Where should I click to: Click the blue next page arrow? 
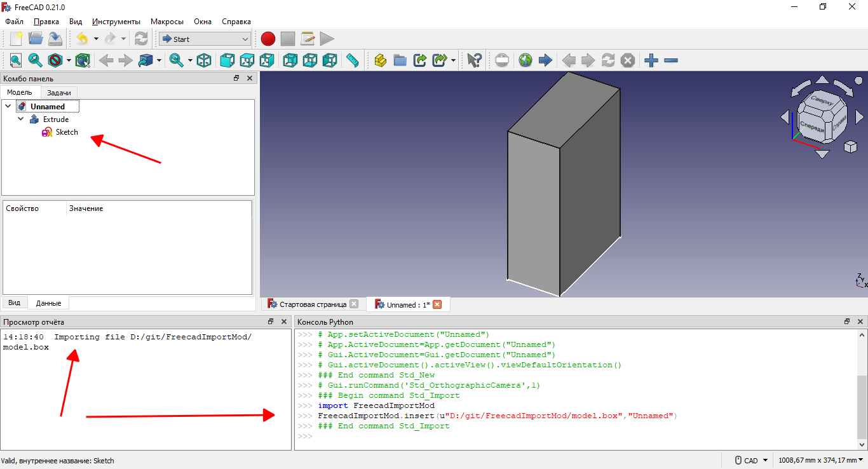pyautogui.click(x=545, y=60)
